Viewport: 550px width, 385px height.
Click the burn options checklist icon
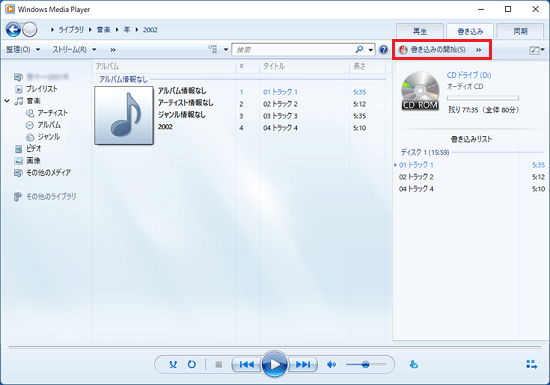point(534,50)
